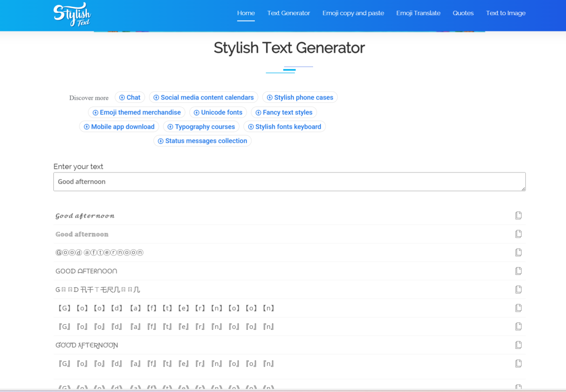Open the Home tab in navigation
The width and height of the screenshot is (566, 392).
[x=246, y=13]
